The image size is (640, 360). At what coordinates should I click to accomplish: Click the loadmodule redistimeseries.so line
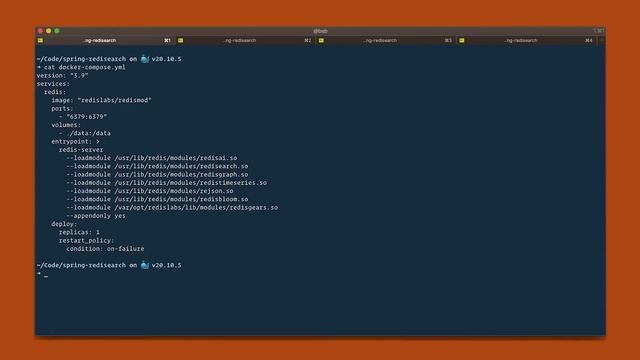[x=167, y=183]
